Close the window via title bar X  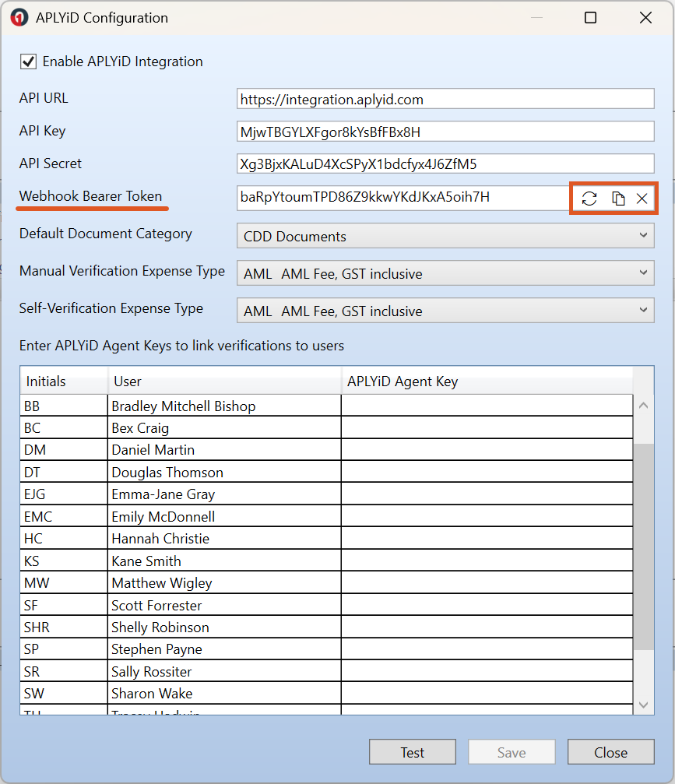pos(645,17)
